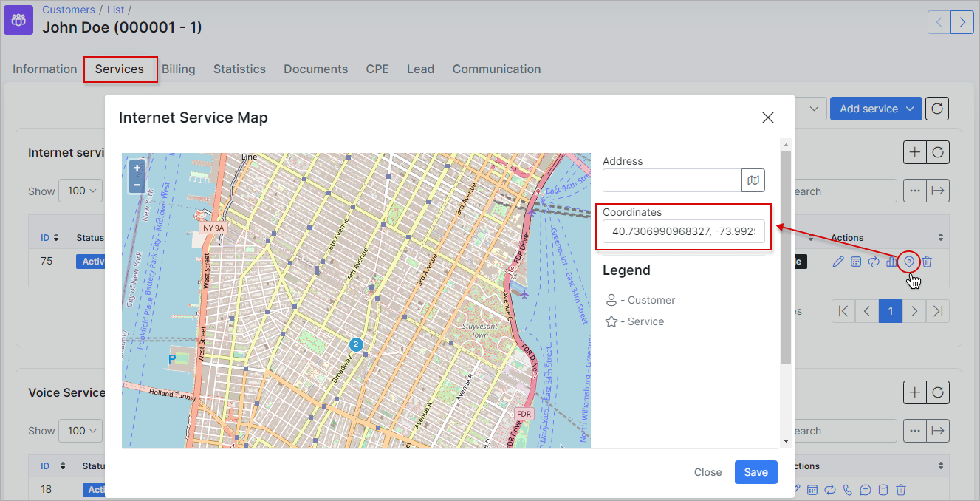Click the Close button in map dialog

click(x=707, y=472)
